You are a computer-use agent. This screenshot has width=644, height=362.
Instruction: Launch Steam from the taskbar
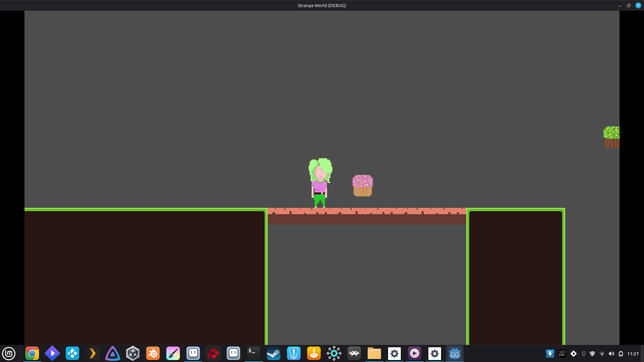[274, 354]
